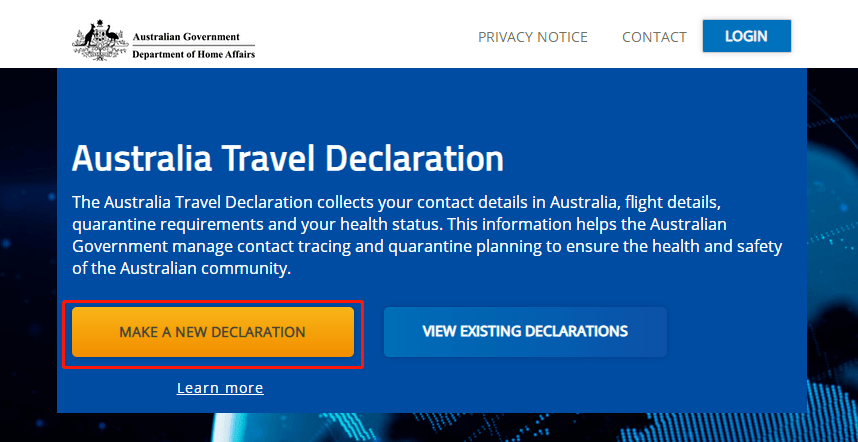Click the 'Australia Travel Declaration' heading
858x442 pixels.
coord(288,159)
